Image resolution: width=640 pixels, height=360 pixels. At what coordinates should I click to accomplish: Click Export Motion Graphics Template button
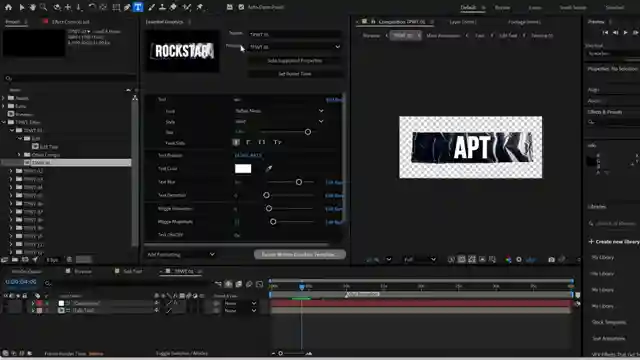[300, 254]
